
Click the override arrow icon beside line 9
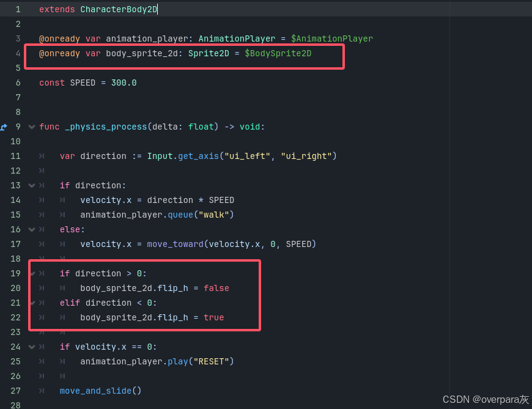[4, 127]
